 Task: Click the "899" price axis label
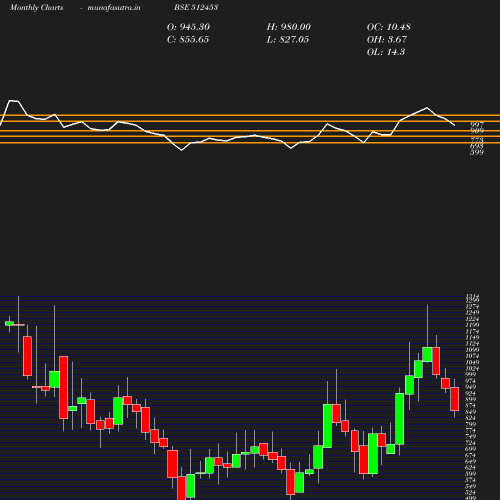click(472, 399)
